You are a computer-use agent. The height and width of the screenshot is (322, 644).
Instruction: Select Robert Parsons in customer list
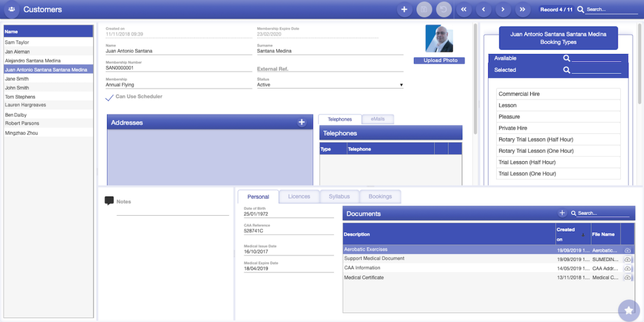48,123
